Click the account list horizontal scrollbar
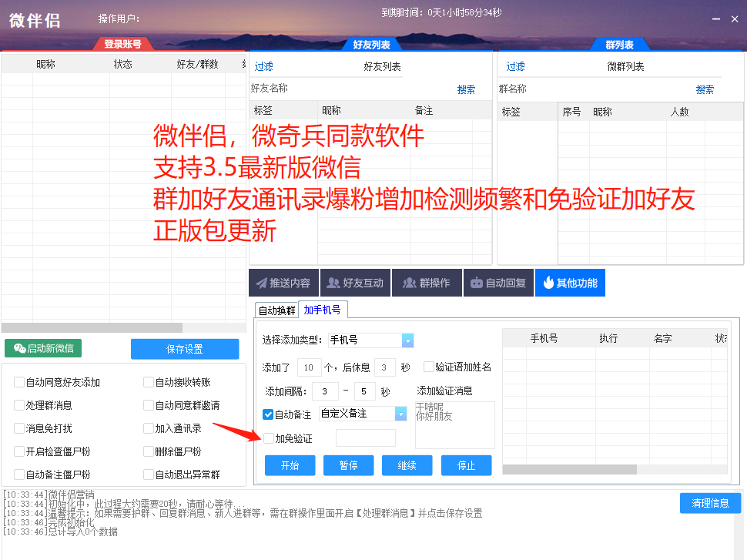The image size is (747, 560). click(92, 328)
